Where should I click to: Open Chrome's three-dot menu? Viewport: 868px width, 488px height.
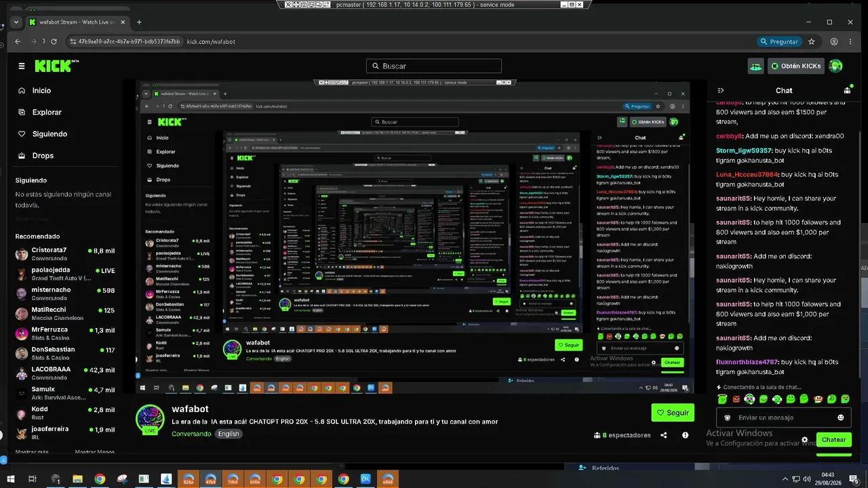(x=851, y=41)
